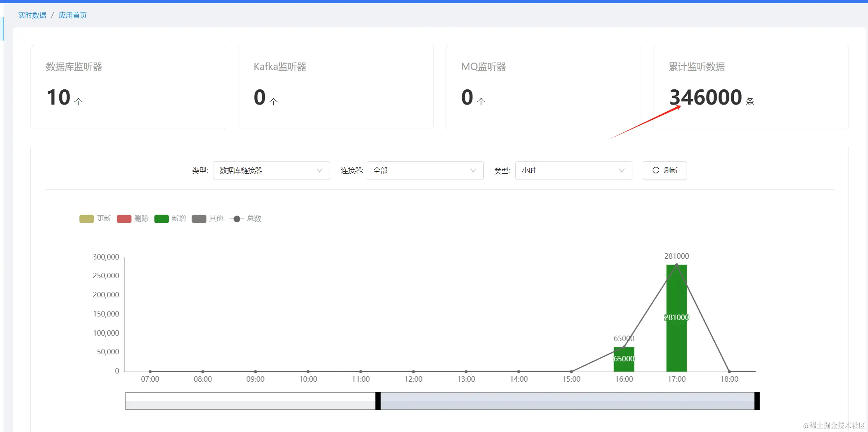Open the 小时 time granularity dropdown

[x=568, y=171]
